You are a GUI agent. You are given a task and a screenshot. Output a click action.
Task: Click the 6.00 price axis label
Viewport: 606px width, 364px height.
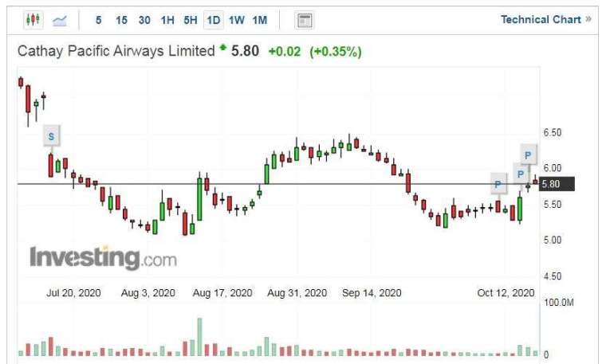(x=553, y=168)
